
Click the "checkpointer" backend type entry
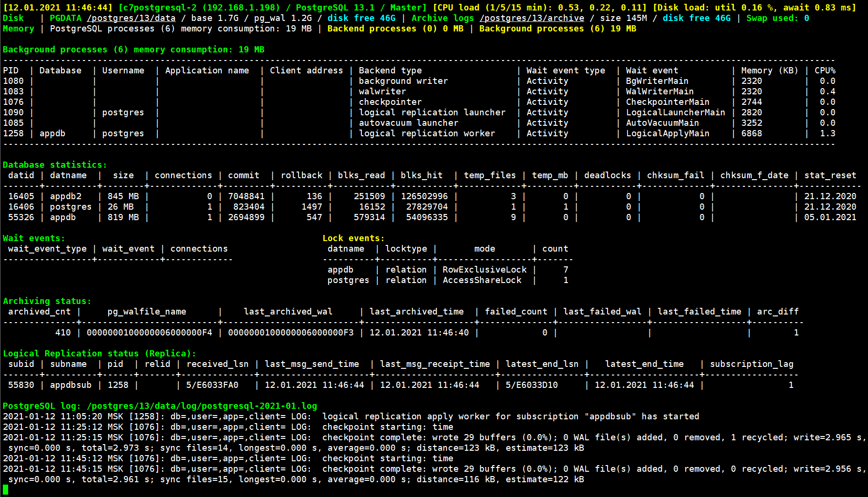click(390, 102)
